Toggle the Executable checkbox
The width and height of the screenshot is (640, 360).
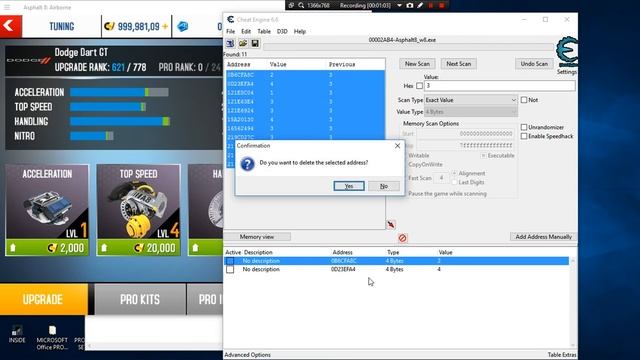pos(483,156)
